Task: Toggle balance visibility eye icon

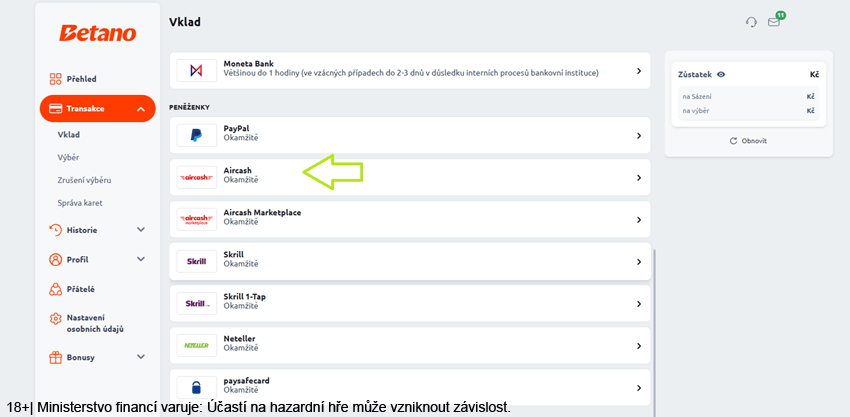Action: 720,75
